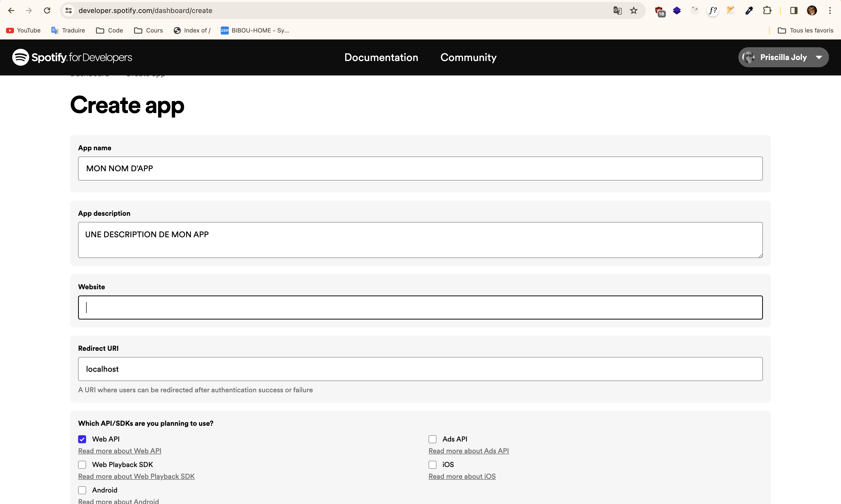Viewport: 841px width, 504px height.
Task: Enable the Web Playback SDK checkbox
Action: 82,464
